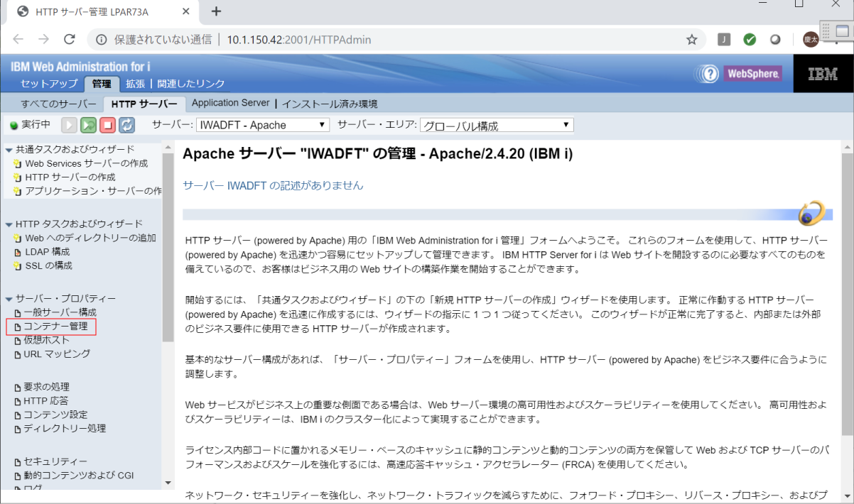Select the すべてのサーバー tab
The image size is (854, 504).
(x=58, y=104)
